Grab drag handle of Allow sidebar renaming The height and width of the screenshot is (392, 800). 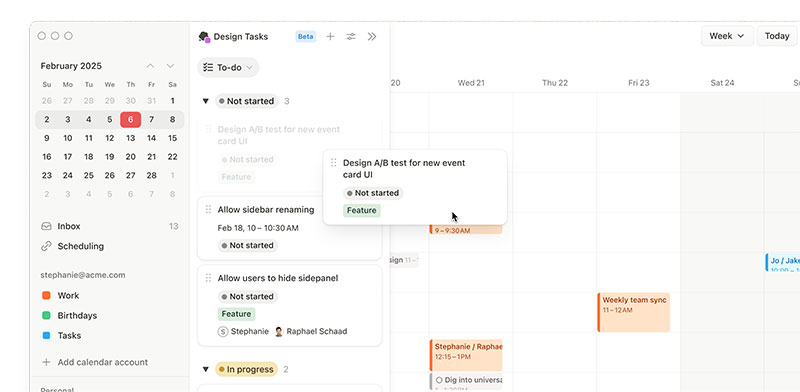pyautogui.click(x=208, y=209)
